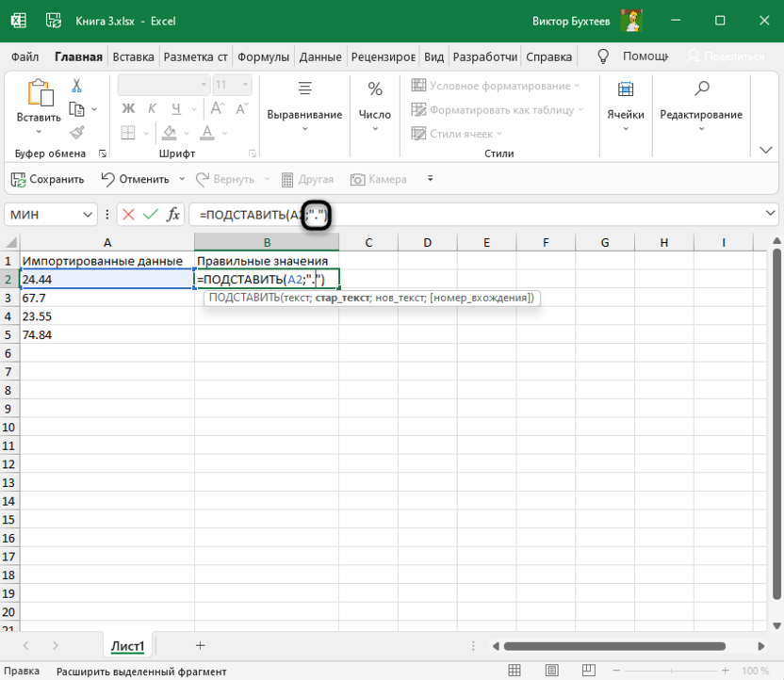
Task: Select the Format Painter brush icon
Action: [76, 133]
